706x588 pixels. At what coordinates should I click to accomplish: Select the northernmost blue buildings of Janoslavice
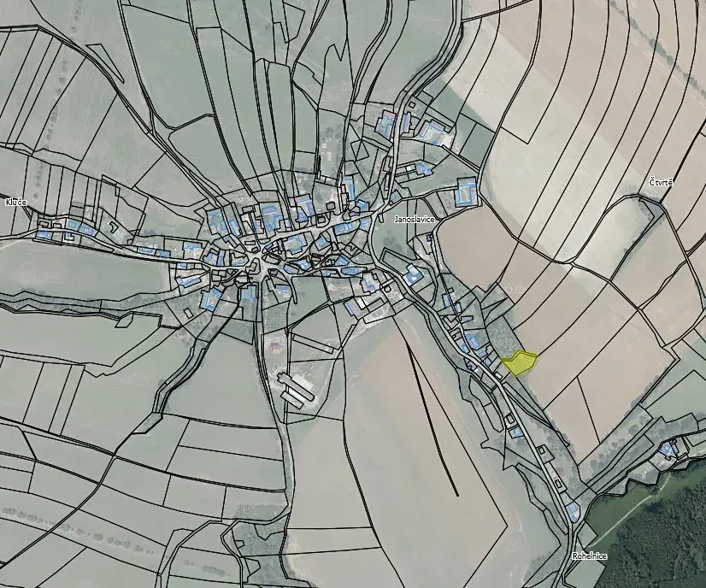(386, 123)
